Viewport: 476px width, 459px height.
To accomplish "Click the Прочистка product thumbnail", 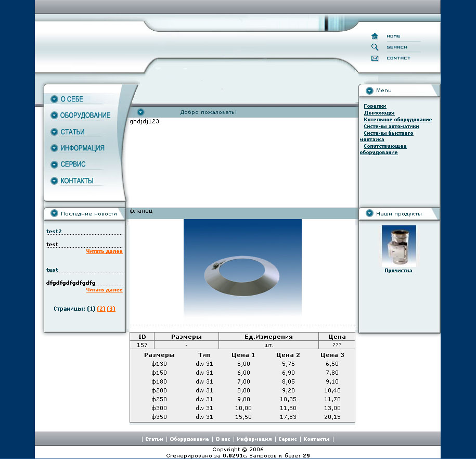I will [x=399, y=246].
